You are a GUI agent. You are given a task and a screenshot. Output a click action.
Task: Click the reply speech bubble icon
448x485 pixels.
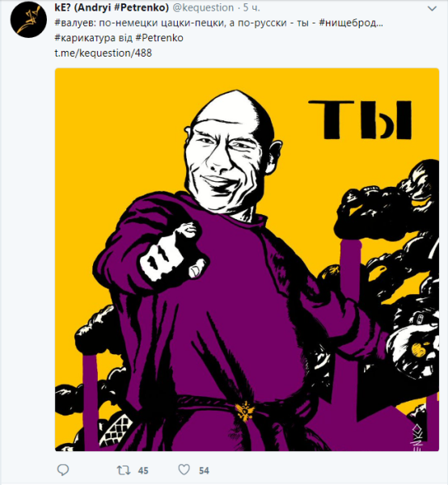(x=63, y=470)
